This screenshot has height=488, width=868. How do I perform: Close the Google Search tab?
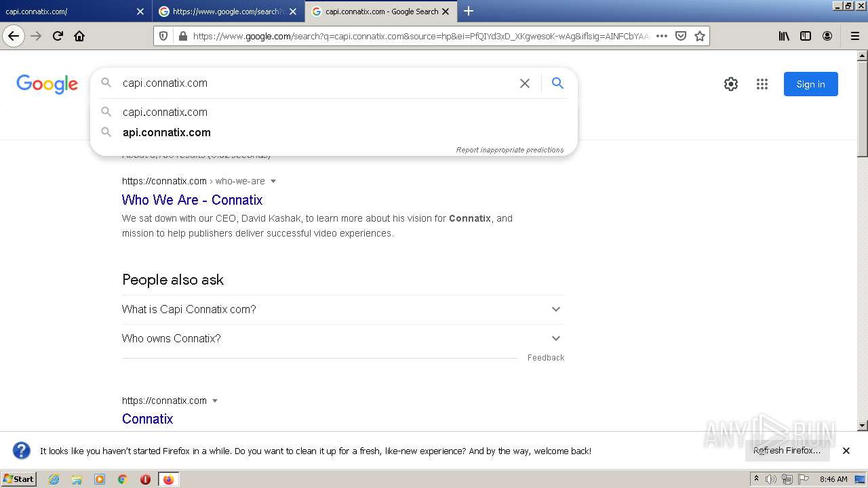click(x=446, y=12)
